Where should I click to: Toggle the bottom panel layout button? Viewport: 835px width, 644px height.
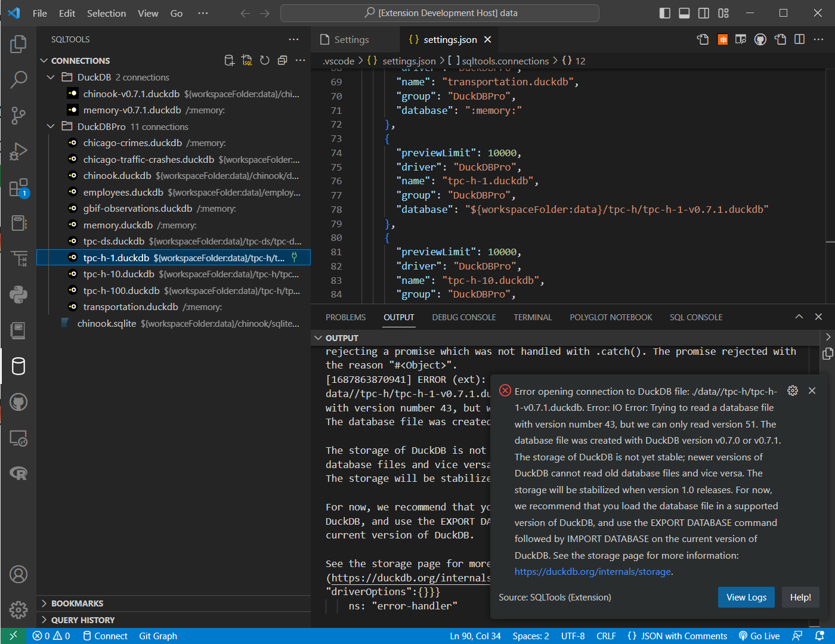point(685,13)
